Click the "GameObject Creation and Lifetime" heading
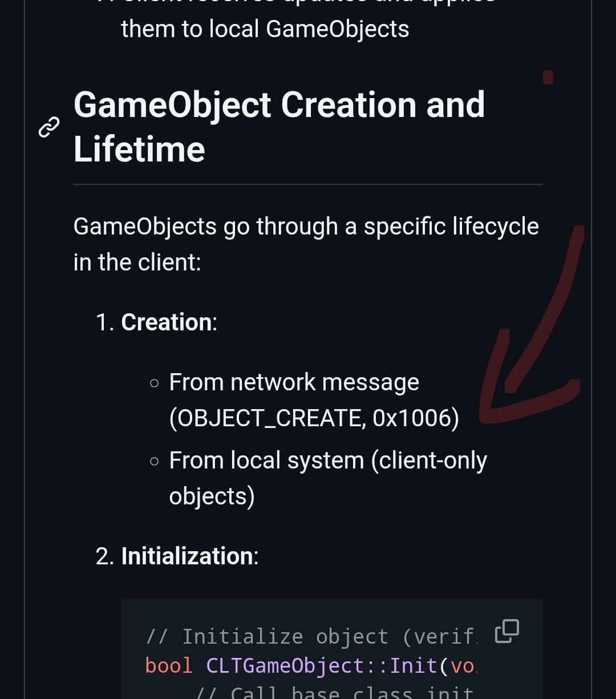The image size is (616, 699). (279, 127)
